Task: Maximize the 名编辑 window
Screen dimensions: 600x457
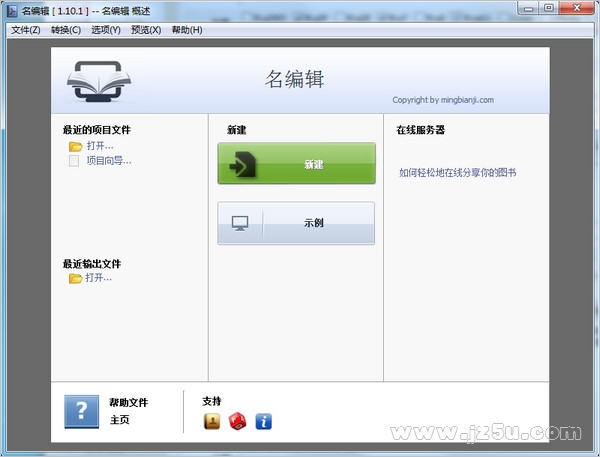Action: [x=549, y=8]
